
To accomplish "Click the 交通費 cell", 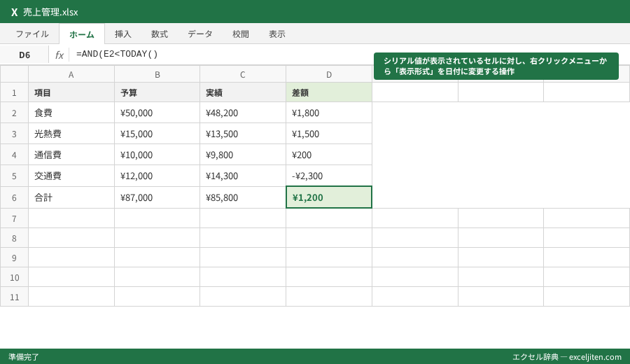I will click(71, 176).
